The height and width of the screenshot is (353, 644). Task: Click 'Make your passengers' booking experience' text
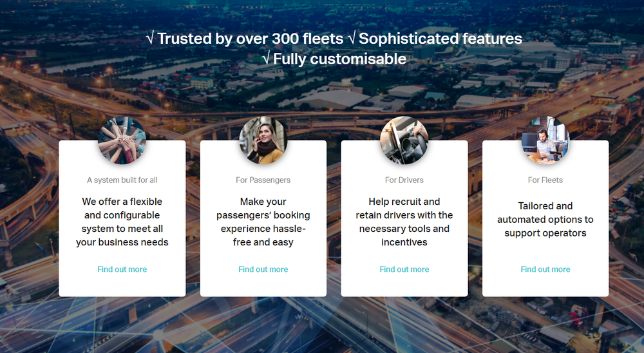263,222
